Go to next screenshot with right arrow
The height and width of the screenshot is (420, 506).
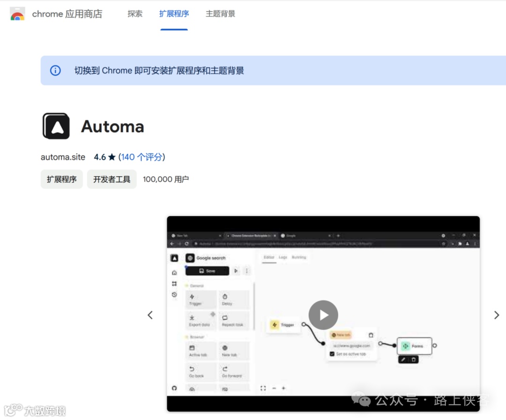pyautogui.click(x=497, y=315)
